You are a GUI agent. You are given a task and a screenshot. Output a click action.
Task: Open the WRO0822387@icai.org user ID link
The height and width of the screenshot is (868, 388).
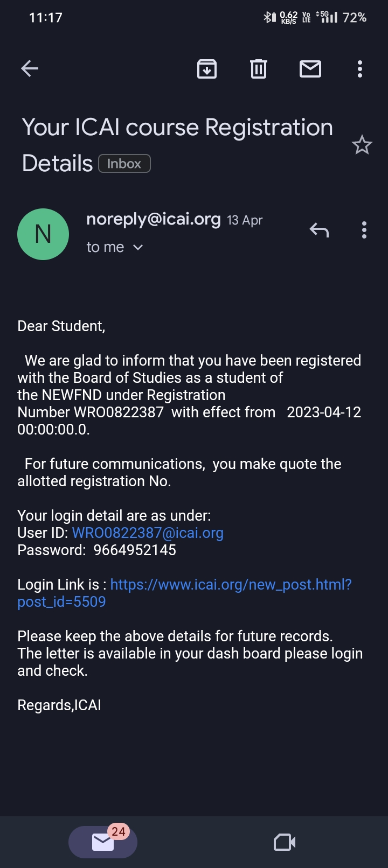tap(148, 533)
